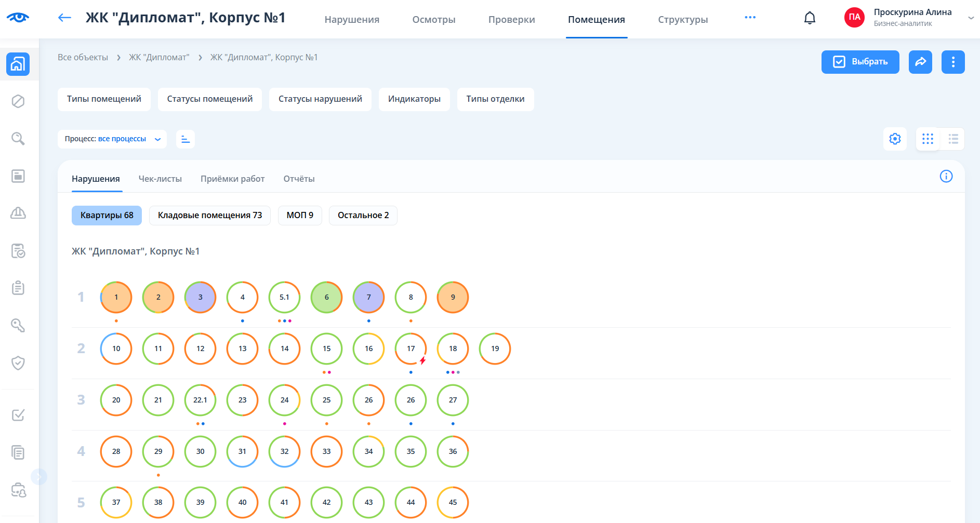Image resolution: width=980 pixels, height=523 pixels.
Task: Open the user profile menu chevron
Action: coord(970,18)
